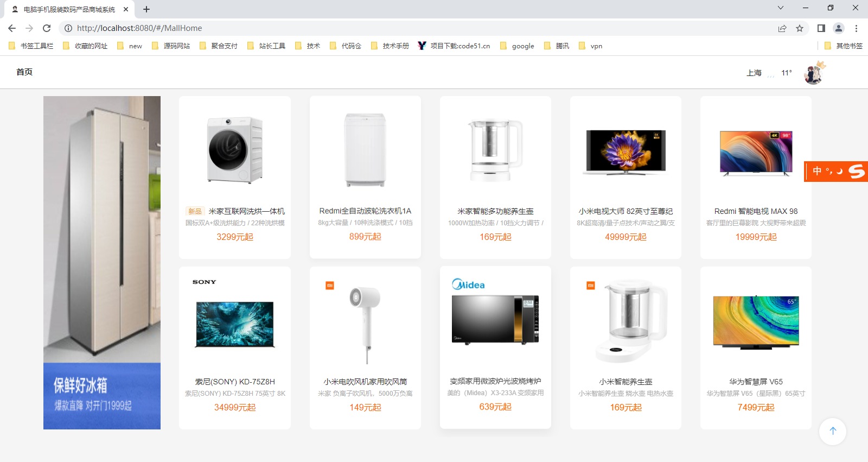Open the 技术手册 bookmark folder
Image resolution: width=868 pixels, height=462 pixels.
[x=390, y=46]
